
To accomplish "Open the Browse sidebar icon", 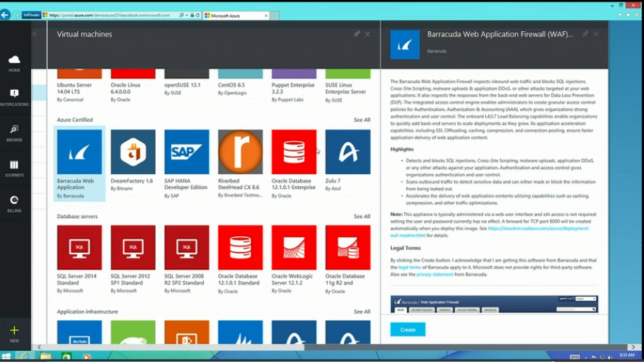I will 14,133.
